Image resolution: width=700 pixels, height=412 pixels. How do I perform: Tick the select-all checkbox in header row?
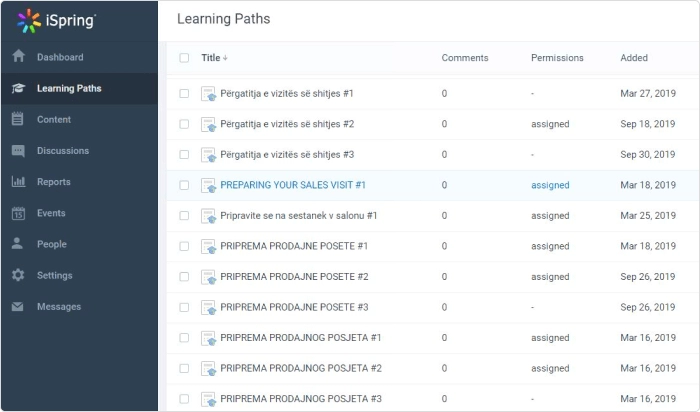tap(184, 58)
